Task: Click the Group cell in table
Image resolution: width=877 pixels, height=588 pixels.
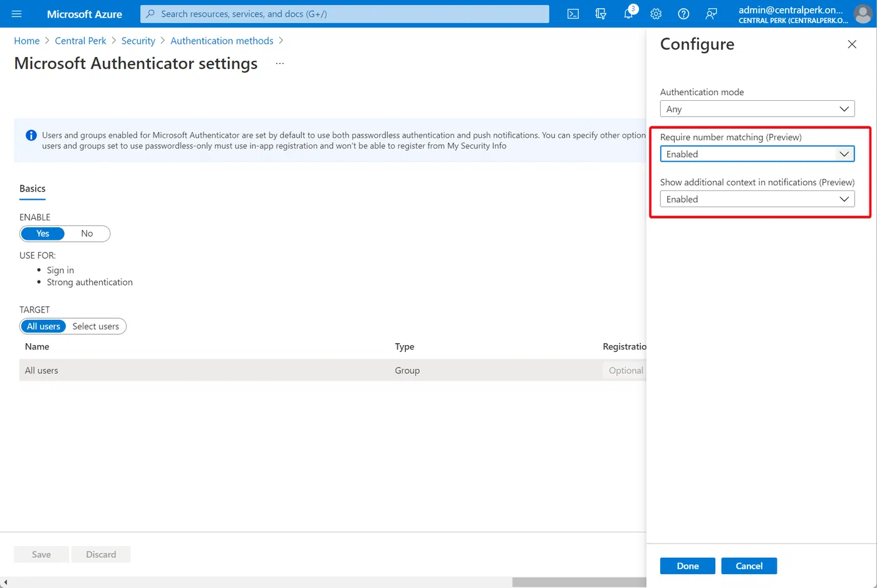Action: click(407, 371)
